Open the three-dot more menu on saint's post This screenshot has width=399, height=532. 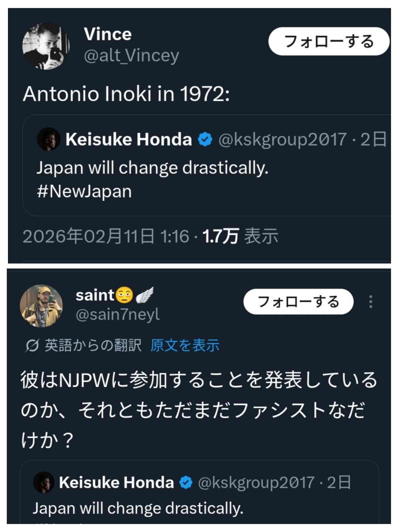371,302
